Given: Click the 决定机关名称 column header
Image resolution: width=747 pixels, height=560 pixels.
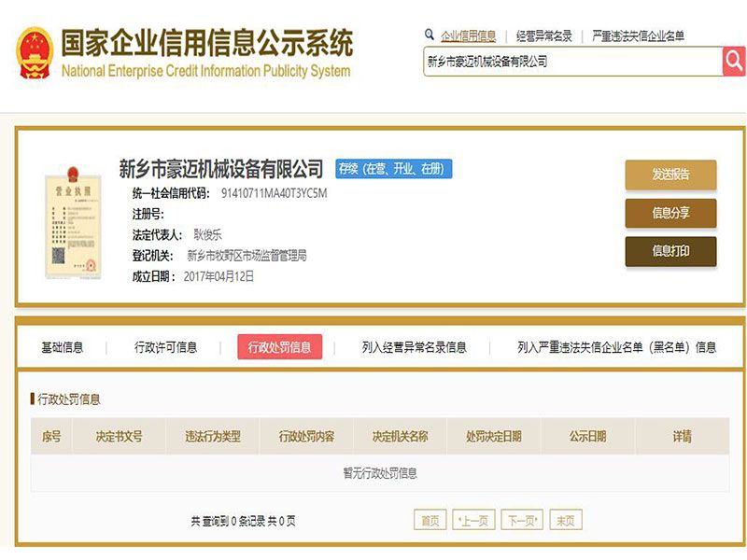Looking at the screenshot, I should (401, 436).
